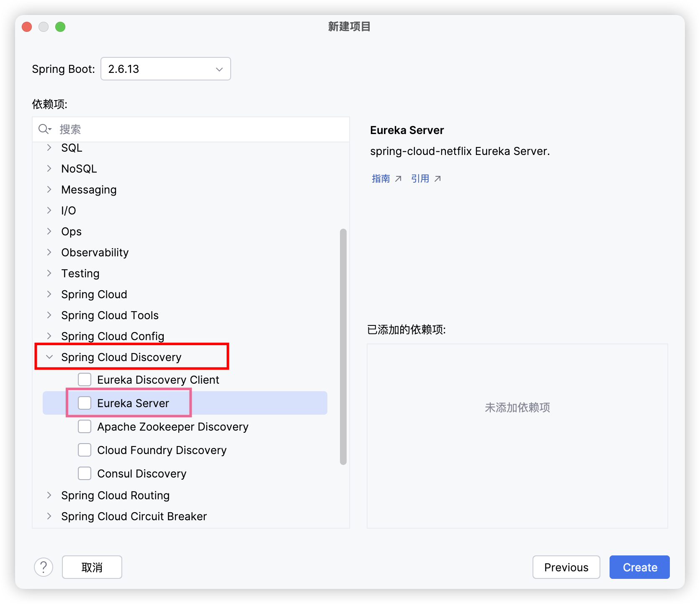The width and height of the screenshot is (700, 604).
Task: Select the Testing row label
Action: coord(80,273)
